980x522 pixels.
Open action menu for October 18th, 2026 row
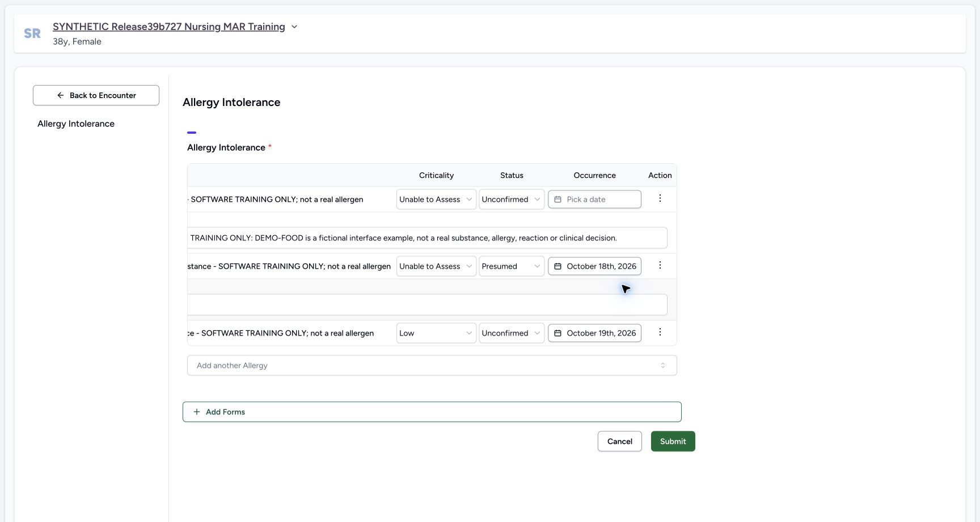[660, 265]
